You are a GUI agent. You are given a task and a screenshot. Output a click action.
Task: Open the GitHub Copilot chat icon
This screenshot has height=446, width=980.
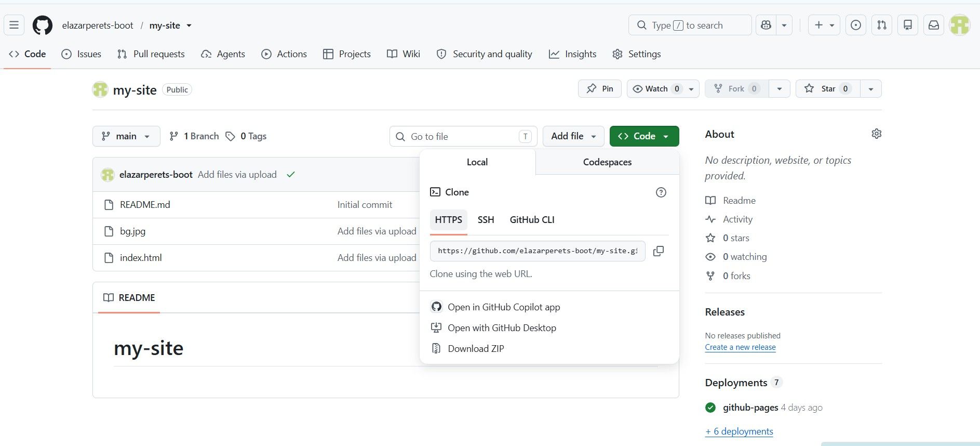click(766, 25)
